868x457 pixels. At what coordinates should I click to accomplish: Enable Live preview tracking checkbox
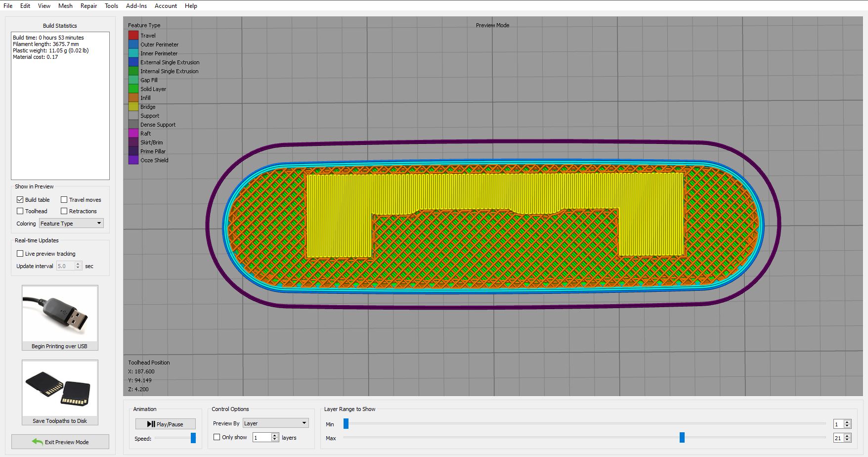(20, 254)
